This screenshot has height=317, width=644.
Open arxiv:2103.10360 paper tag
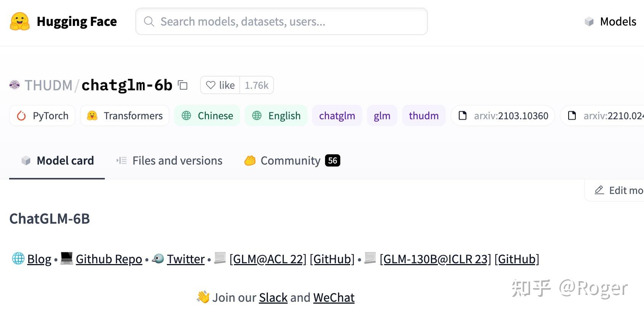coord(503,116)
